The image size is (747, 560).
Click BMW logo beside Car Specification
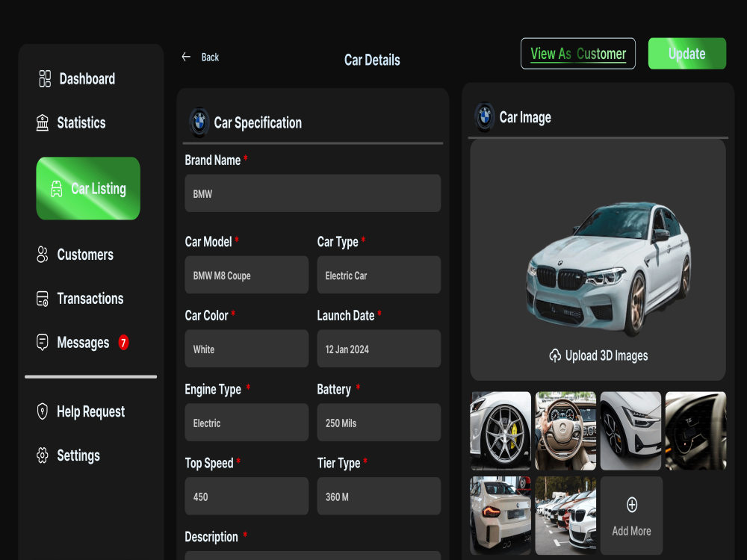(199, 122)
